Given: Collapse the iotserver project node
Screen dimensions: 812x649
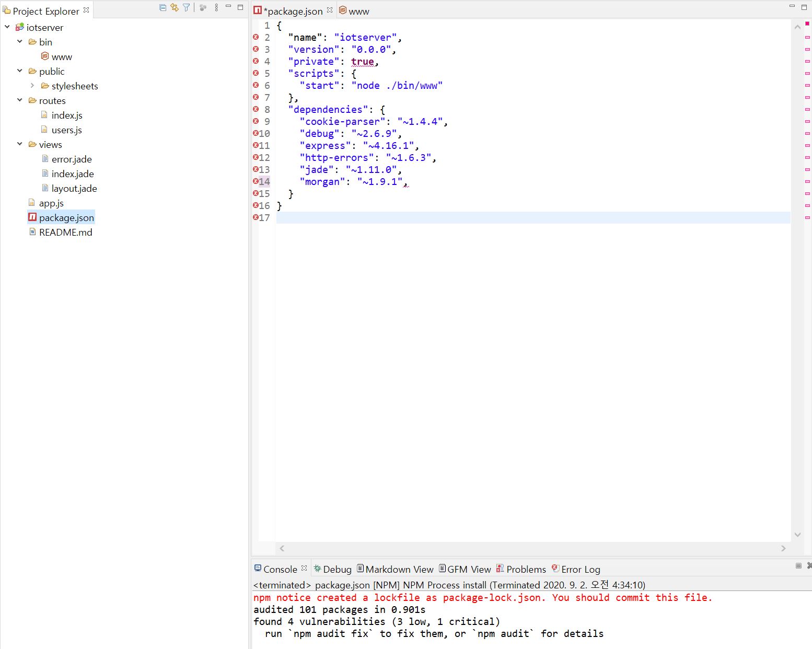Looking at the screenshot, I should pos(7,27).
